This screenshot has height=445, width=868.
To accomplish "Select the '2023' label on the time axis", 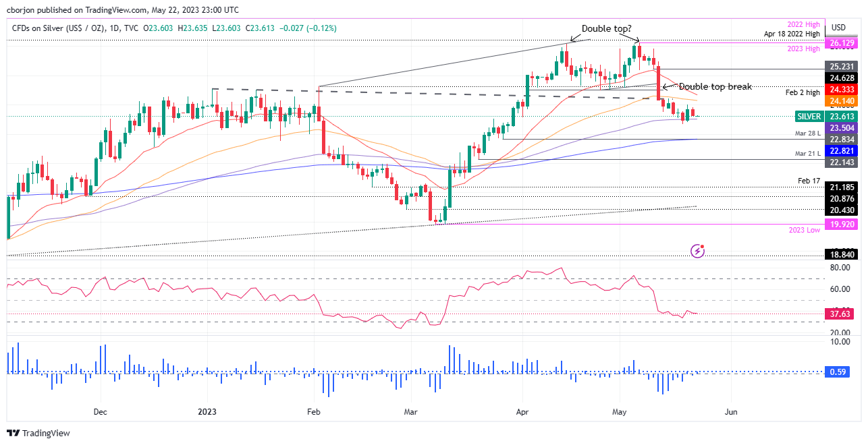I will coord(206,411).
